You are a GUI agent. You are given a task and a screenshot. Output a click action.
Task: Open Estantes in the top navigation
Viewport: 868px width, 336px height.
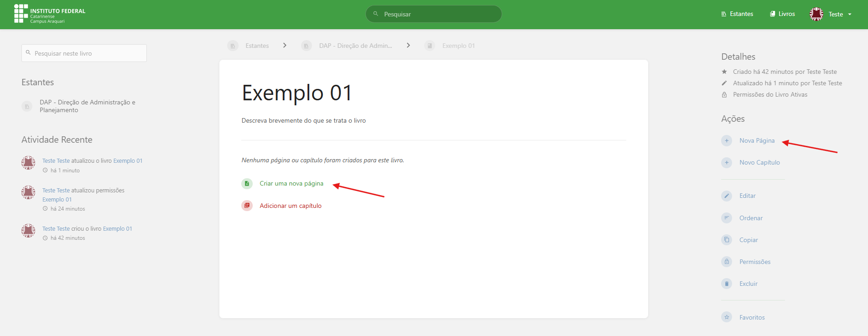click(x=737, y=14)
